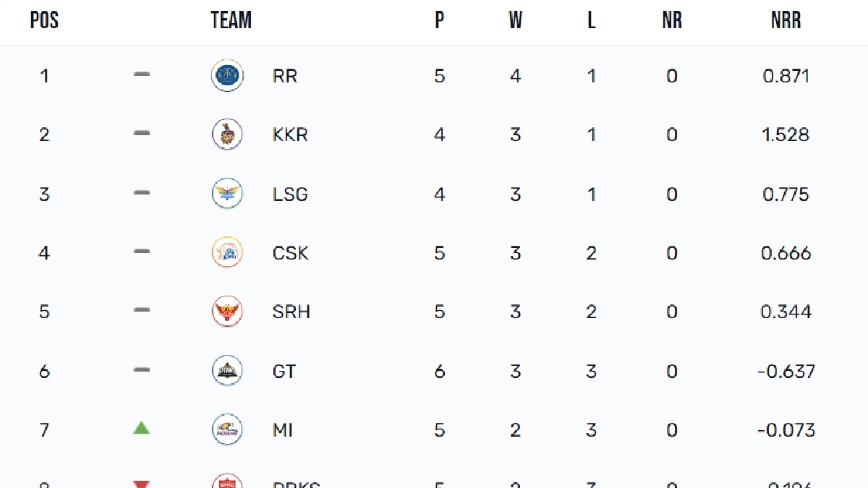Viewport: 868px width, 488px height.
Task: Select the Mumbai Indians logo
Action: [x=227, y=430]
